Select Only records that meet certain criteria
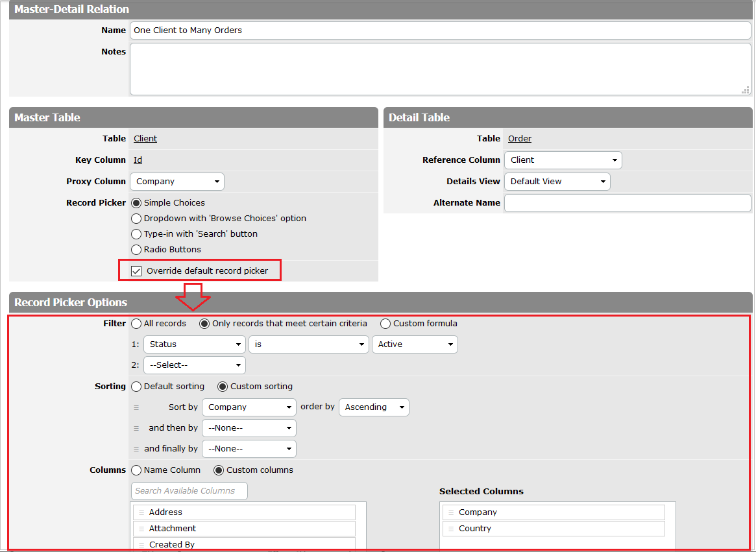This screenshot has height=552, width=756. click(x=204, y=324)
